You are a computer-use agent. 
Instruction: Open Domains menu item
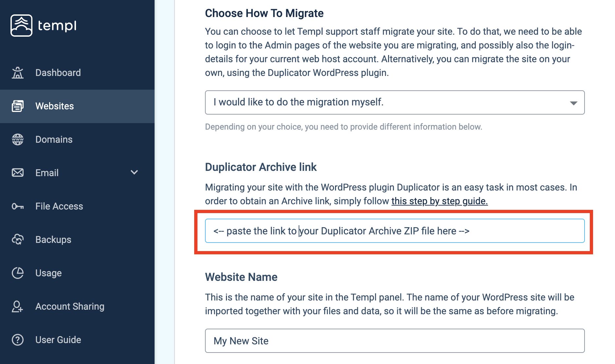pos(77,139)
